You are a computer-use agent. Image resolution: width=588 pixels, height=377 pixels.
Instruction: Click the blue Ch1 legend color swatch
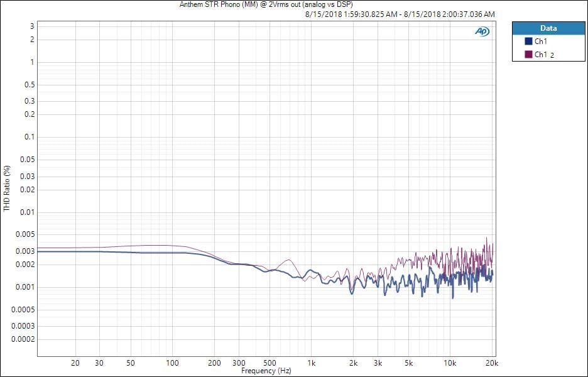coord(528,41)
